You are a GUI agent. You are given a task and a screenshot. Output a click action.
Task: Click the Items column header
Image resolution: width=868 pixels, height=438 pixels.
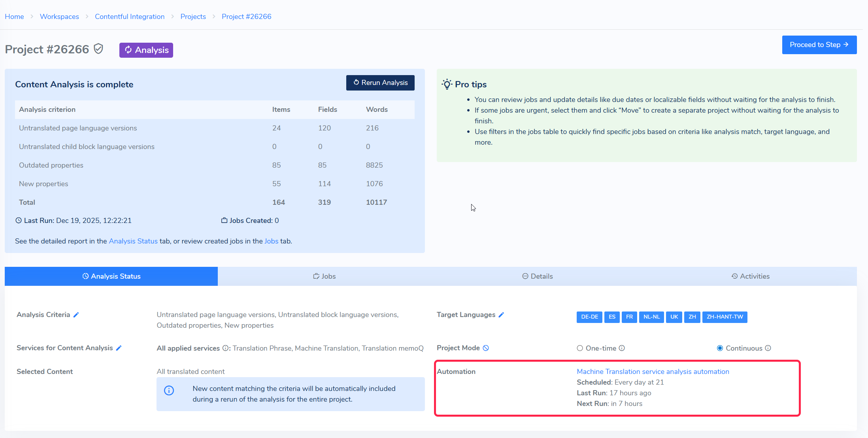pos(281,109)
